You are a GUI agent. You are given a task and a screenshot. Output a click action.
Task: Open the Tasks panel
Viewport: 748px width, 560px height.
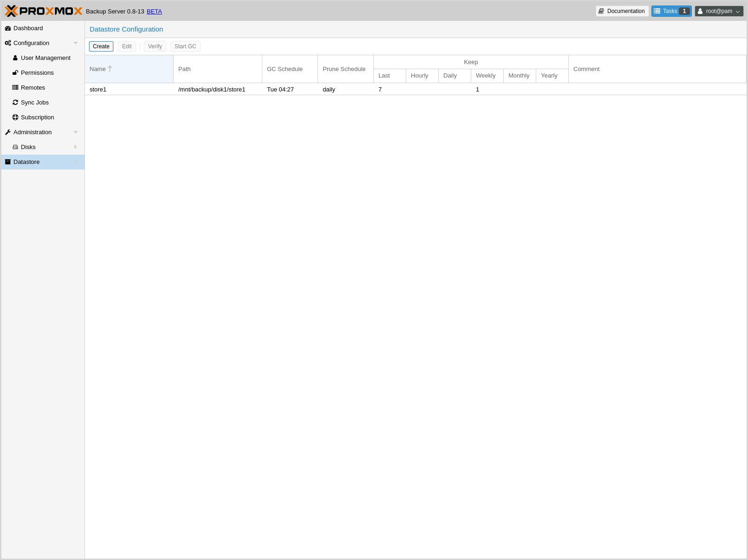click(671, 11)
